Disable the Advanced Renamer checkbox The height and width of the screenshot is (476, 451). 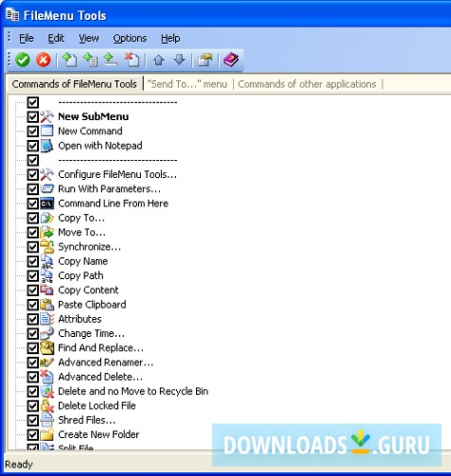(32, 362)
